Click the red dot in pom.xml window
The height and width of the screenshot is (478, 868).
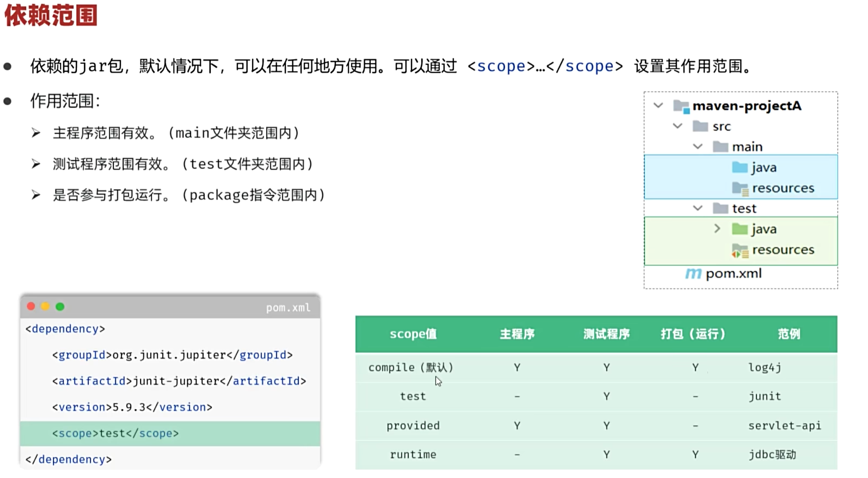pyautogui.click(x=31, y=307)
